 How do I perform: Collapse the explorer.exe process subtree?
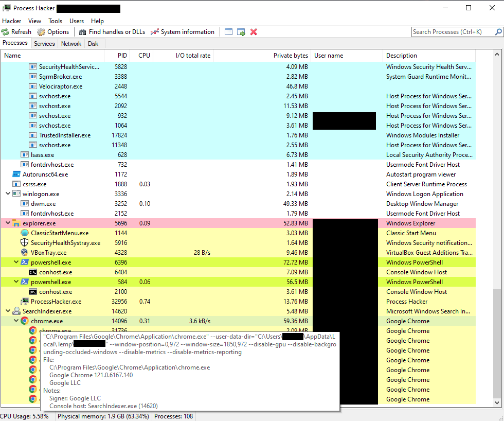[7, 223]
